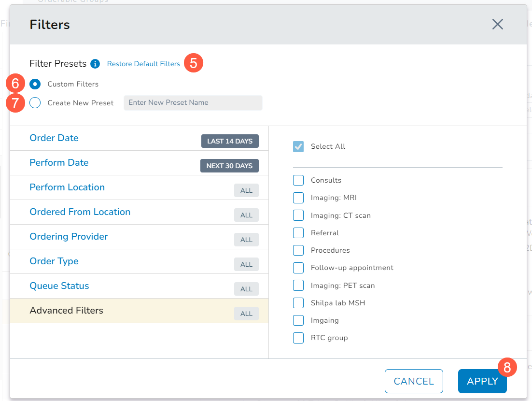532x401 pixels.
Task: Select the Custom Filters radio button
Action: tap(35, 84)
